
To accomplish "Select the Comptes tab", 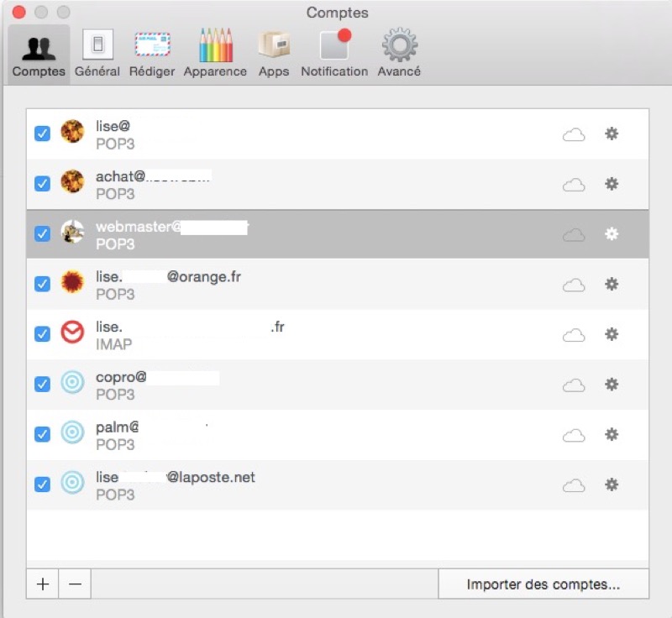I will pyautogui.click(x=39, y=53).
